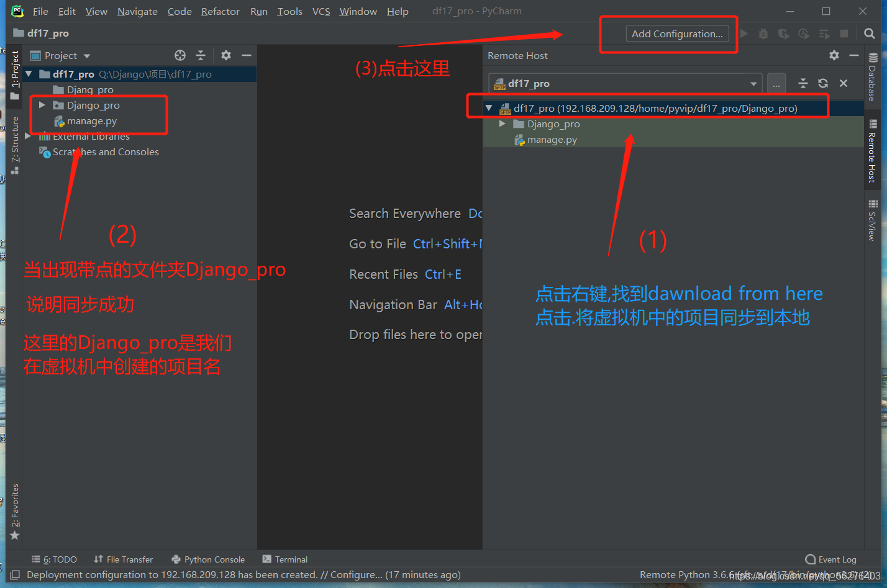This screenshot has height=588, width=887.
Task: Collapse the df17_pro project root
Action: tap(29, 74)
